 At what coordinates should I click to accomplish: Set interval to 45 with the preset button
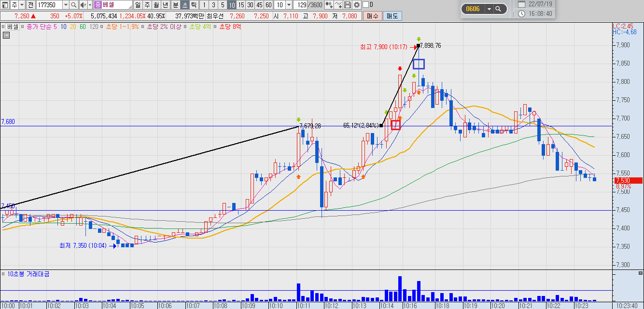tap(259, 5)
